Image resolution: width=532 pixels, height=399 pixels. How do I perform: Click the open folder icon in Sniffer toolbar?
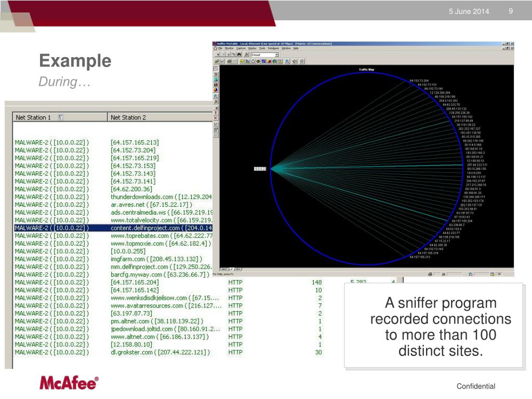click(x=217, y=61)
